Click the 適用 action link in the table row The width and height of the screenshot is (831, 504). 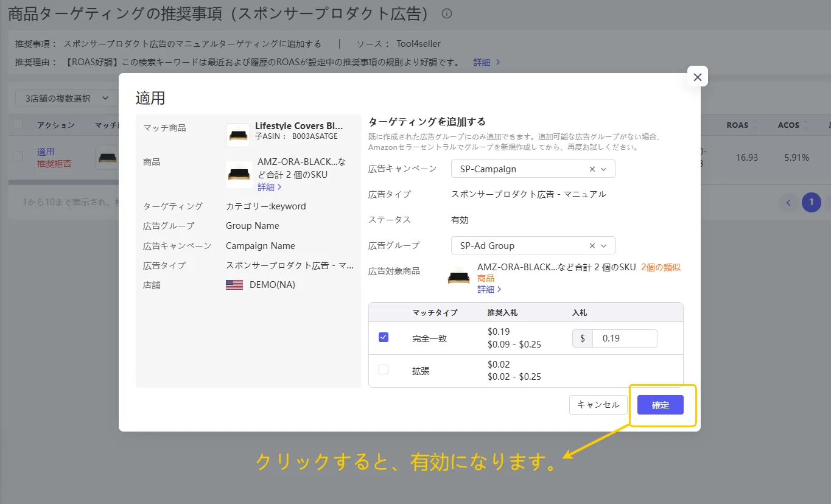(x=46, y=152)
